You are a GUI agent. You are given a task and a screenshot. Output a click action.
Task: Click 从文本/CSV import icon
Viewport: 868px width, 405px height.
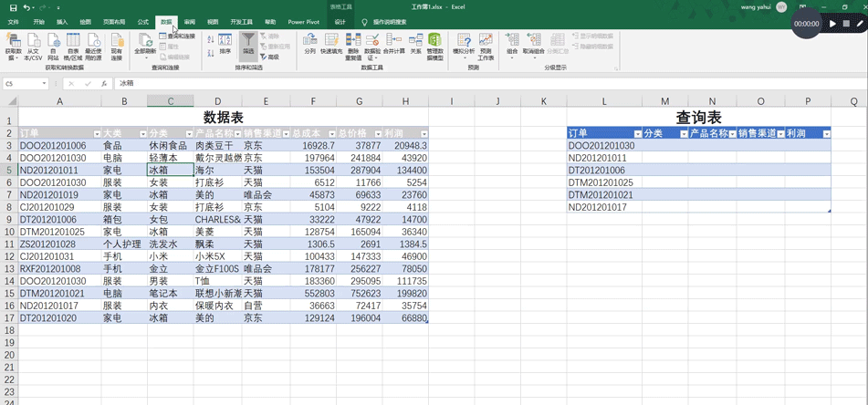click(x=33, y=47)
